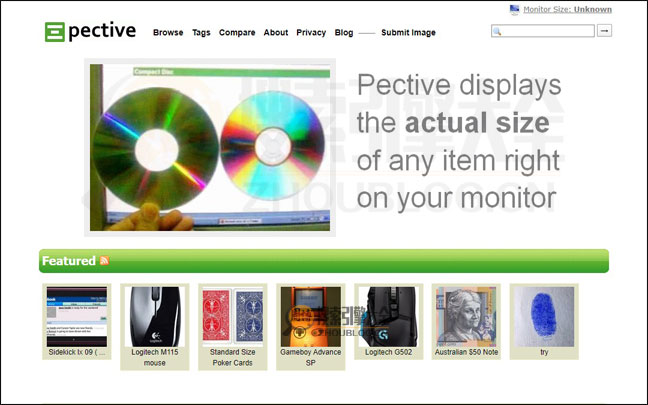
Task: Click the 'Australian $50 Note' caption
Action: [466, 353]
